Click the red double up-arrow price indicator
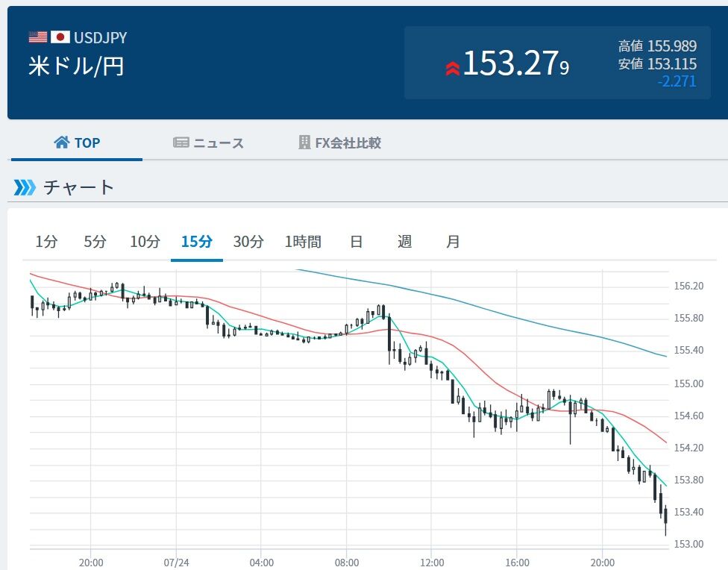Viewport: 728px width, 570px height. tap(452, 69)
